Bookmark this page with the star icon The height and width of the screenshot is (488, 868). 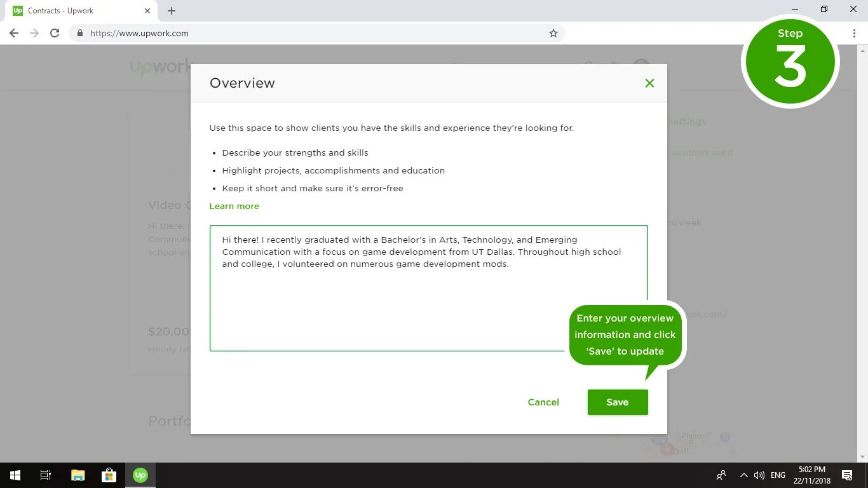pyautogui.click(x=553, y=33)
